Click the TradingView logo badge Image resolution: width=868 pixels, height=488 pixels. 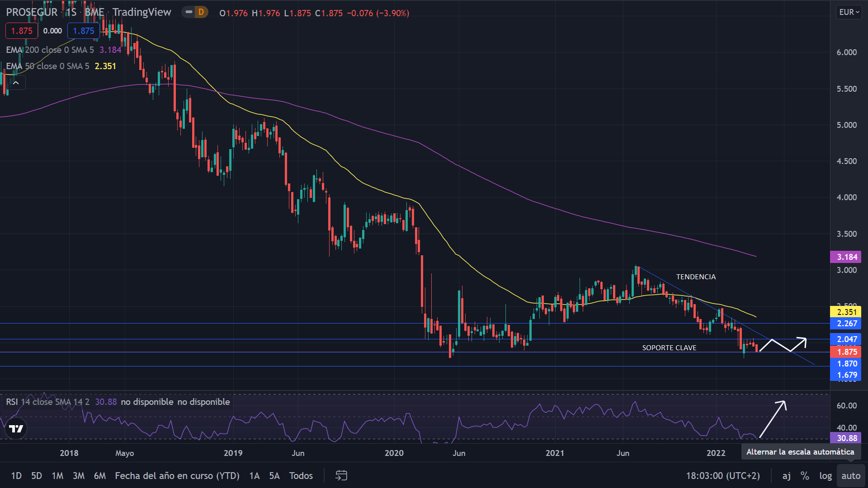[16, 429]
